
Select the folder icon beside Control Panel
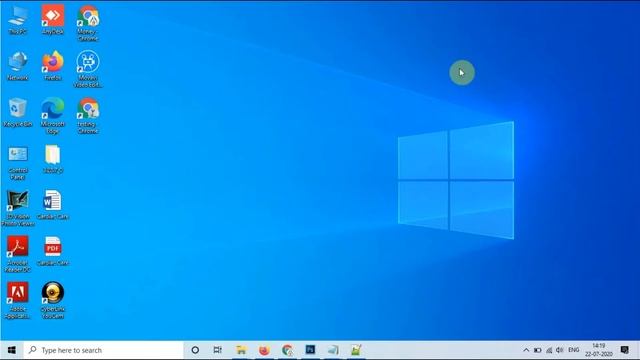(53, 159)
